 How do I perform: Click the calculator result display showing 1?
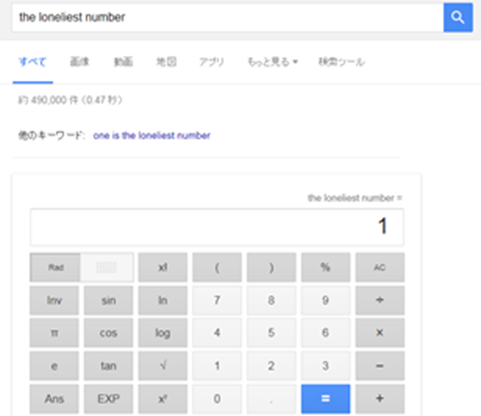[x=217, y=227]
